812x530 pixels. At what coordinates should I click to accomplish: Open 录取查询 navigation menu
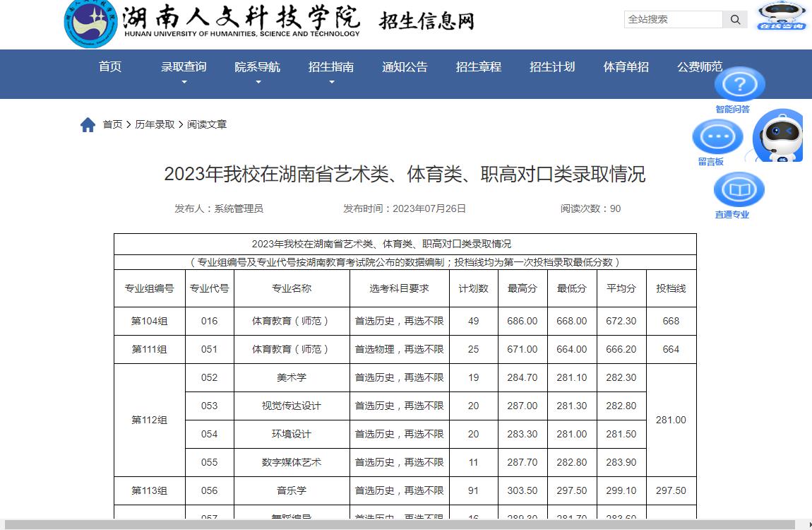(184, 67)
